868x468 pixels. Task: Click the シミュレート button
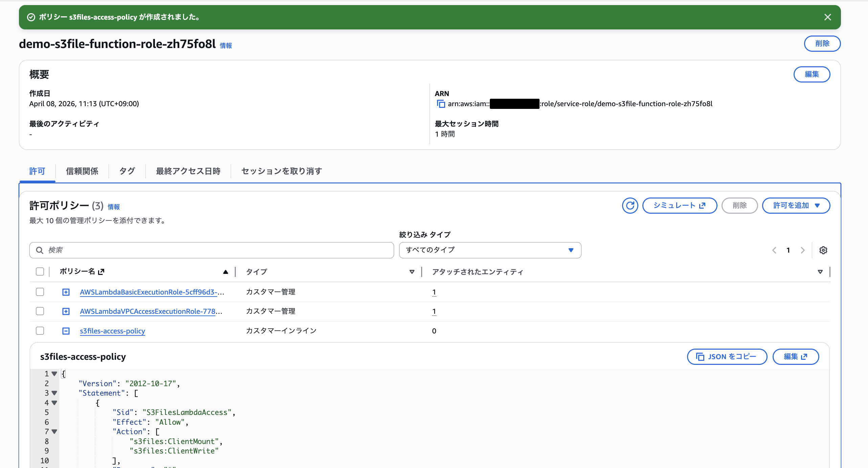point(680,205)
